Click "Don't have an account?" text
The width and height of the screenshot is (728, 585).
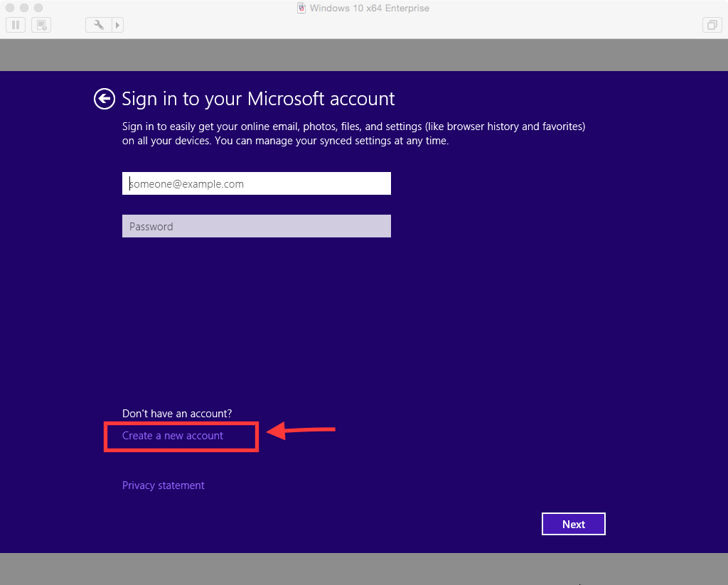(x=177, y=414)
